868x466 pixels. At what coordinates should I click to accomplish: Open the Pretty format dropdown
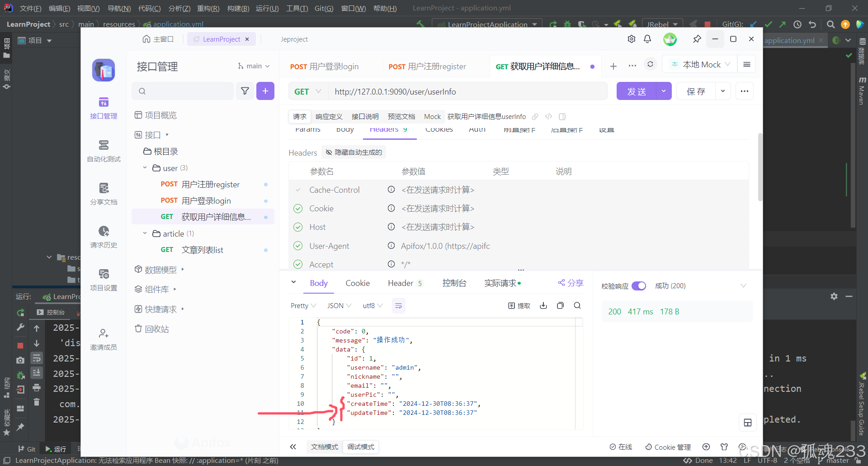tap(303, 306)
